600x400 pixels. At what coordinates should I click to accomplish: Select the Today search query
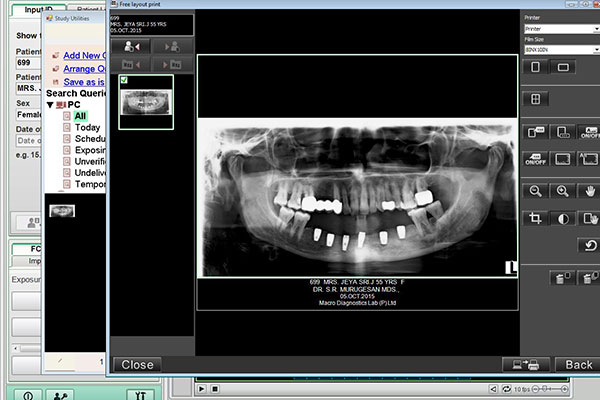pyautogui.click(x=88, y=127)
